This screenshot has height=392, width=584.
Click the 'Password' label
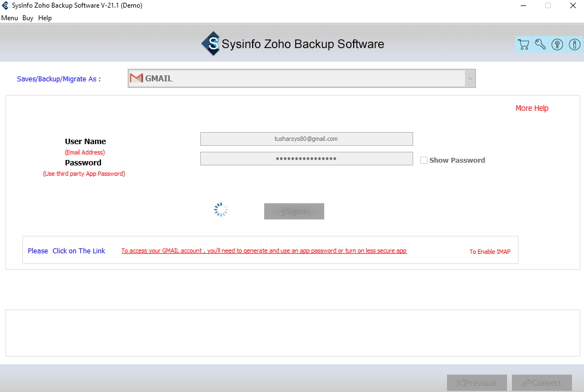pyautogui.click(x=83, y=163)
